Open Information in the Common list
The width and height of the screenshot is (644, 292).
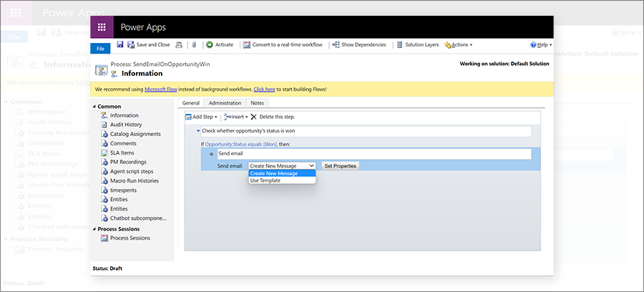click(124, 115)
